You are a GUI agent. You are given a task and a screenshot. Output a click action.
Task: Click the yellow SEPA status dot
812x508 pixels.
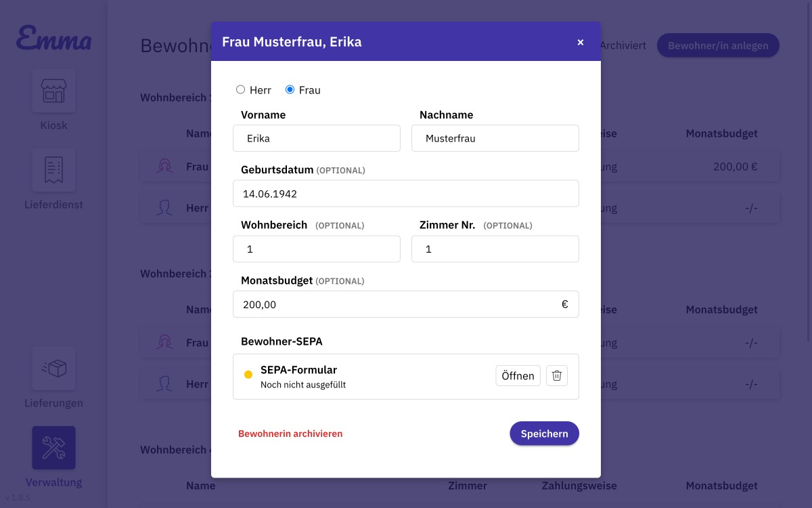pyautogui.click(x=248, y=375)
